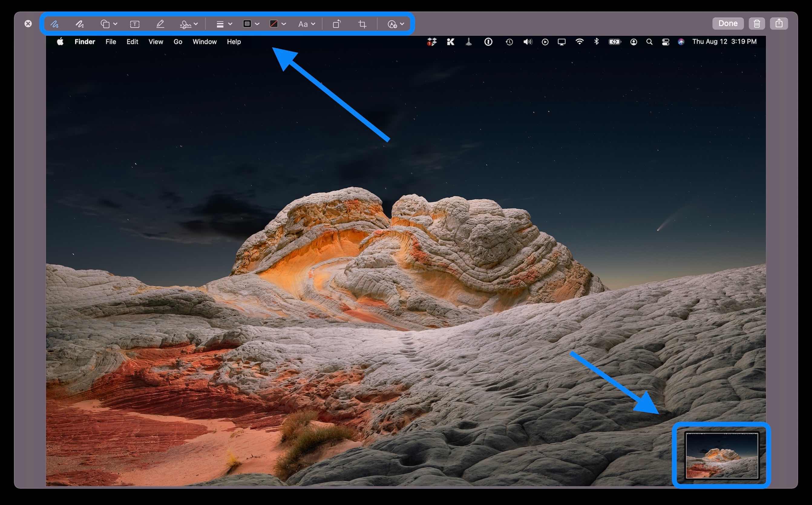
Task: Share the screenshot via the share icon
Action: 779,23
